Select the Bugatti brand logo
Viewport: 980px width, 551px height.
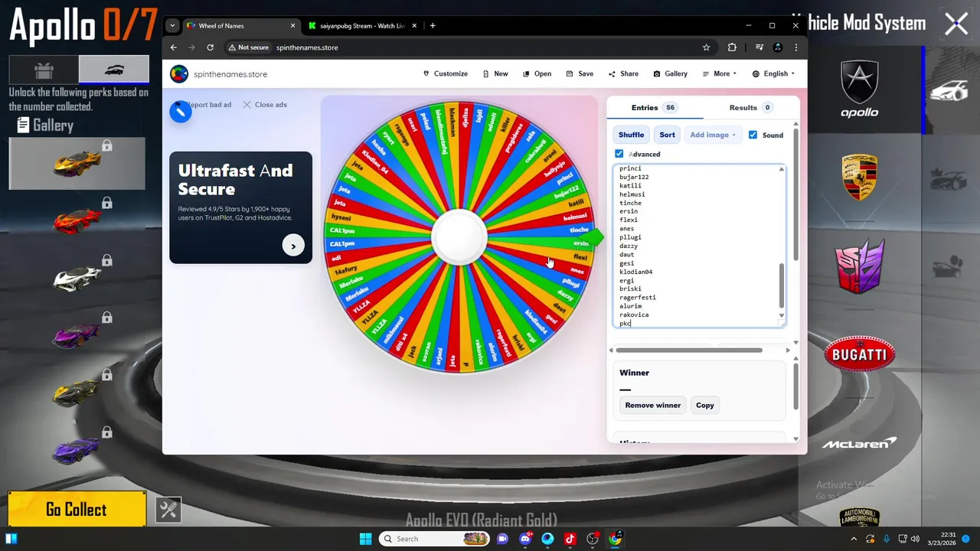click(x=860, y=354)
